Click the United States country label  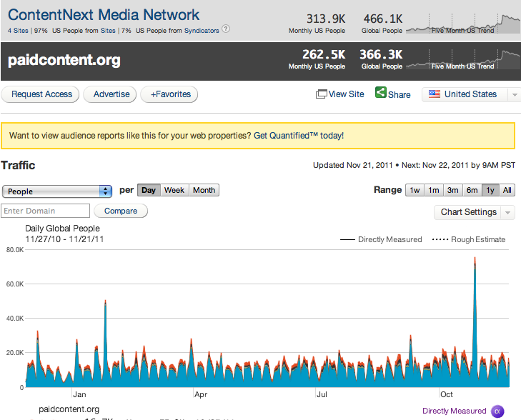pyautogui.click(x=470, y=94)
